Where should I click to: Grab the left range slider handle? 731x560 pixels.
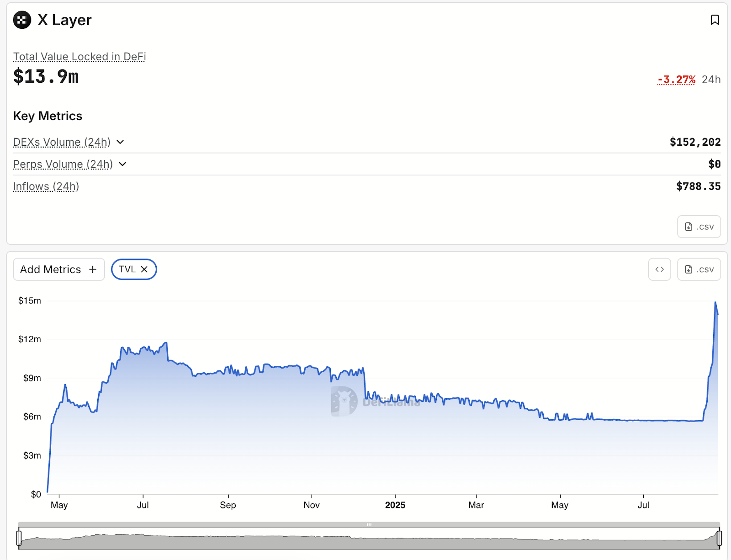(x=19, y=538)
